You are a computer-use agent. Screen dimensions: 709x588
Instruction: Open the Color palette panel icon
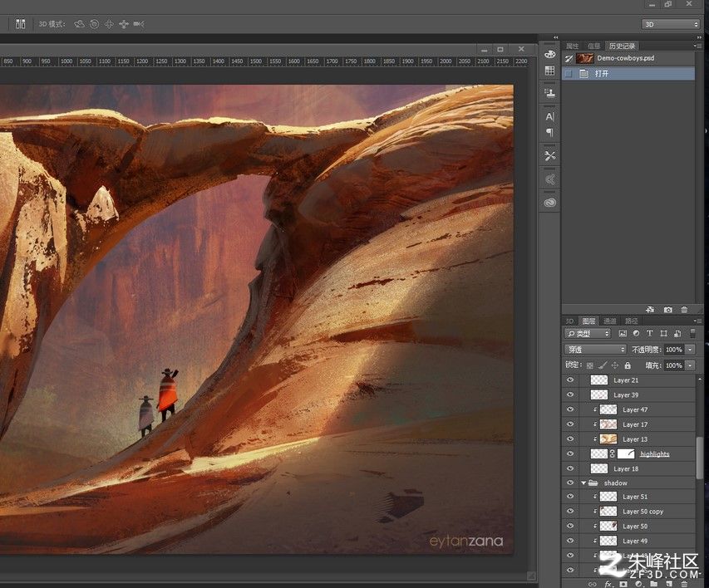[550, 54]
